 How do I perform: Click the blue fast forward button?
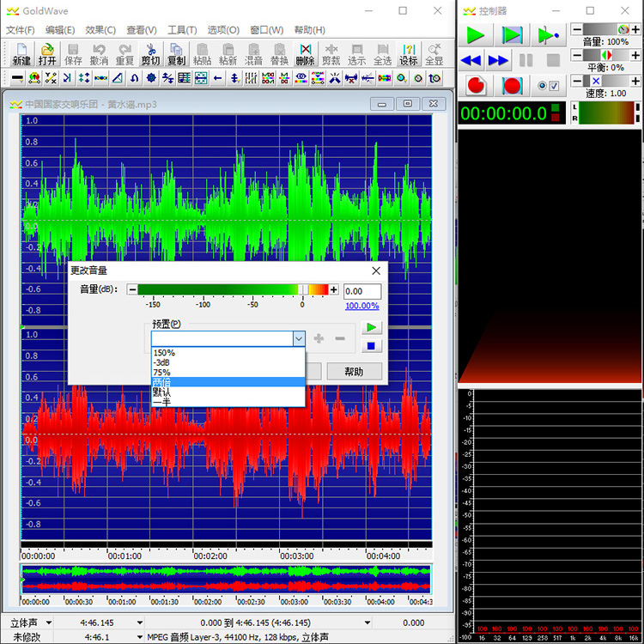pyautogui.click(x=498, y=60)
